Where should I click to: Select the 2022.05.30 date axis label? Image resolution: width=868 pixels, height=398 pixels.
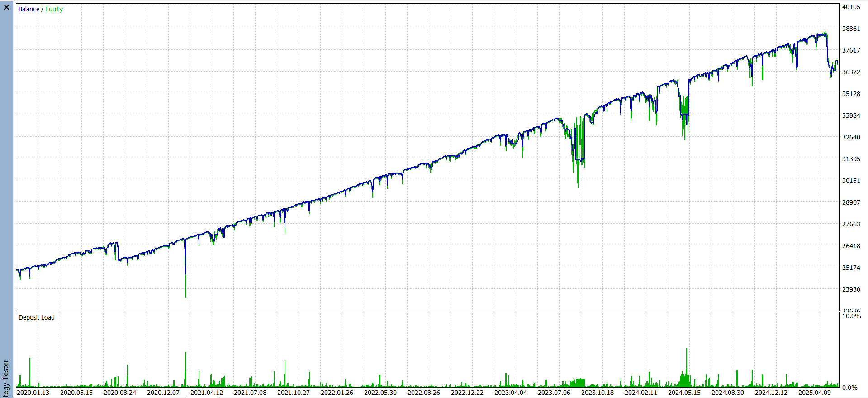[380, 393]
